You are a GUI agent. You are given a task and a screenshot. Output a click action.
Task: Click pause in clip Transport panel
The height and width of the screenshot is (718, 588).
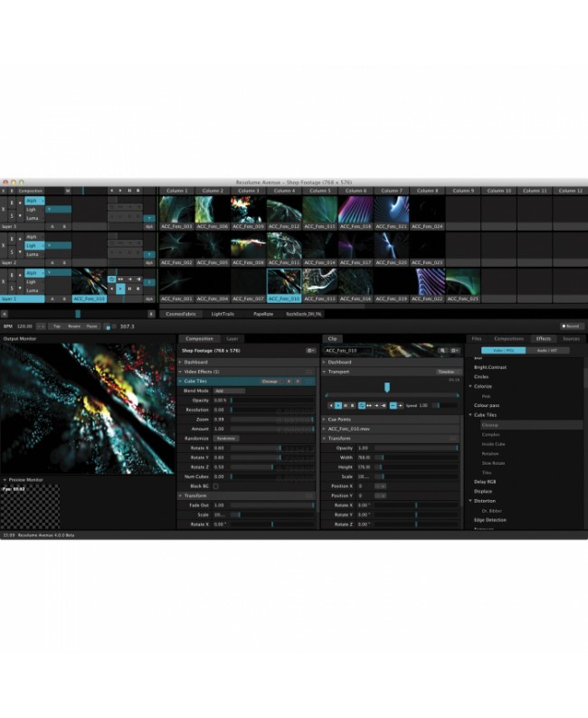tap(346, 405)
